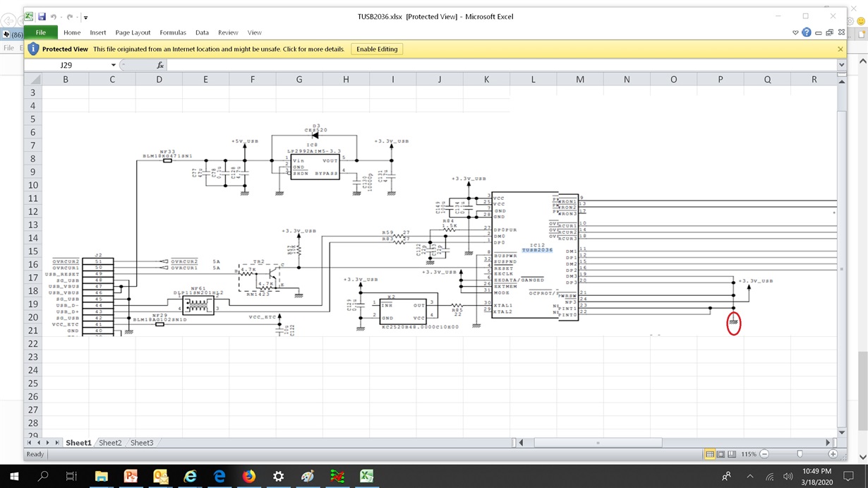
Task: Click the Redo arrow in quick access toolbar
Action: pyautogui.click(x=71, y=16)
